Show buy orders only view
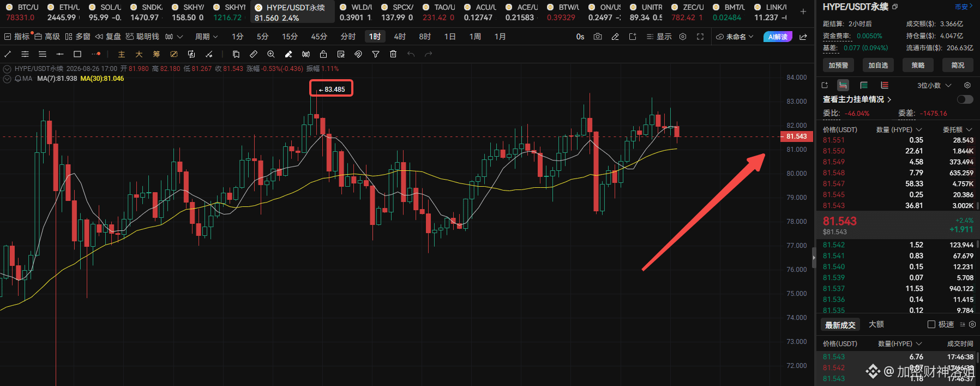The width and height of the screenshot is (980, 386). pyautogui.click(x=864, y=85)
